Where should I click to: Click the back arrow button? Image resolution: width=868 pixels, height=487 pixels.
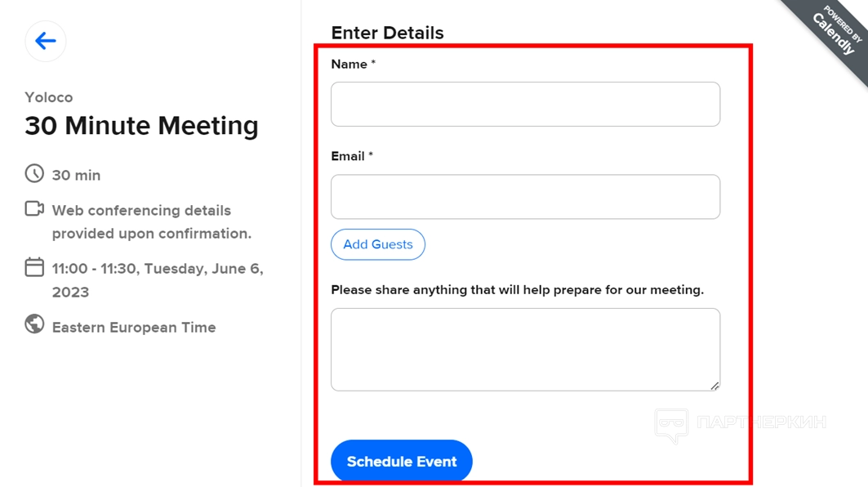click(46, 41)
